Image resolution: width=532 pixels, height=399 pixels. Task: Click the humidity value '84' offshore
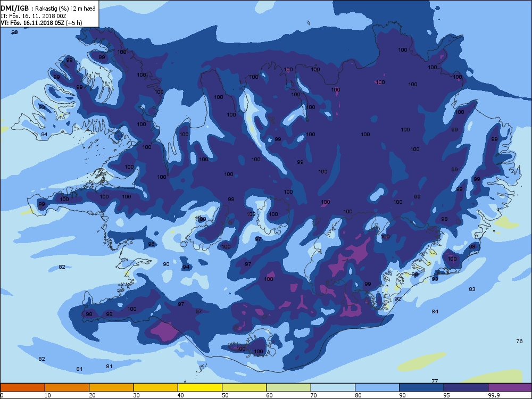coord(435,311)
